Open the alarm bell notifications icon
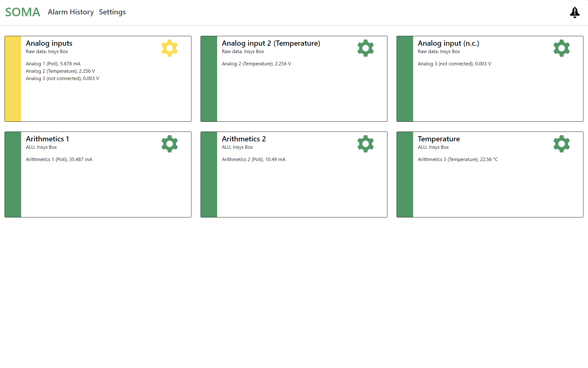588x368 pixels. [x=575, y=12]
